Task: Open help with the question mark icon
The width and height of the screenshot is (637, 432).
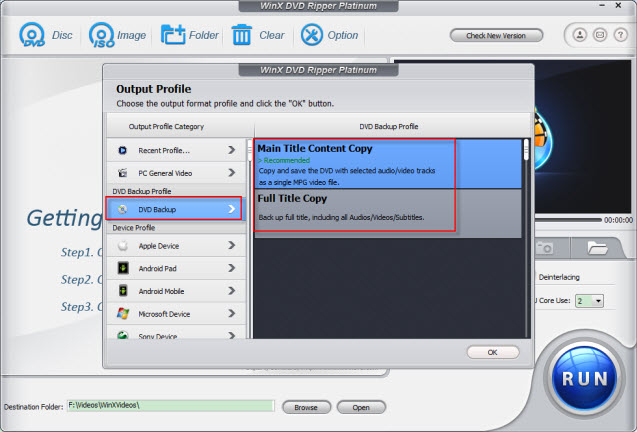Action: [620, 35]
